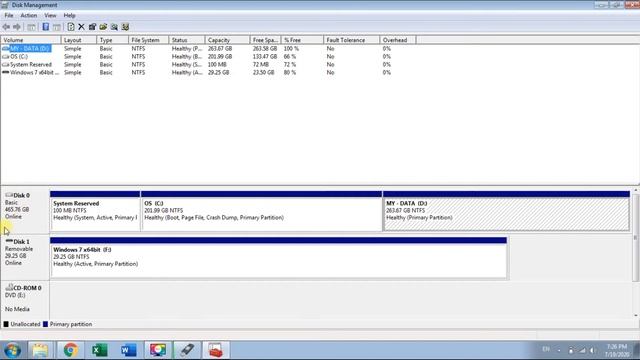
Task: Click the black X delete icon
Action: (81, 27)
